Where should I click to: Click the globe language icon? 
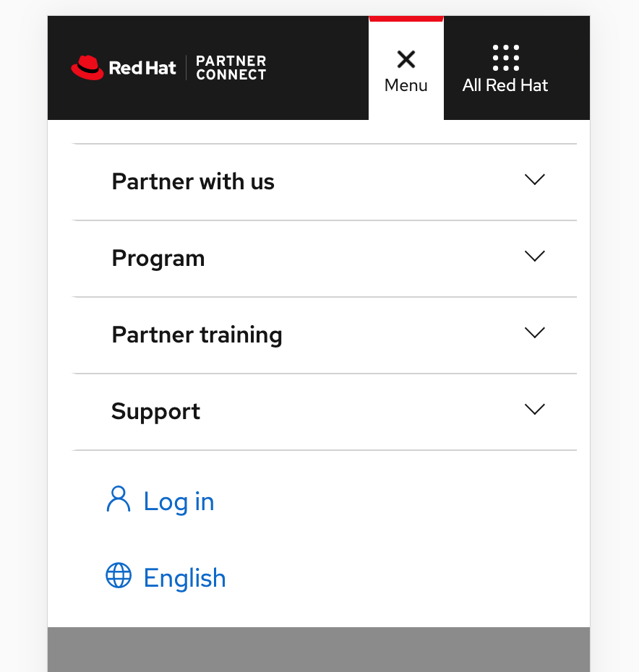[119, 575]
